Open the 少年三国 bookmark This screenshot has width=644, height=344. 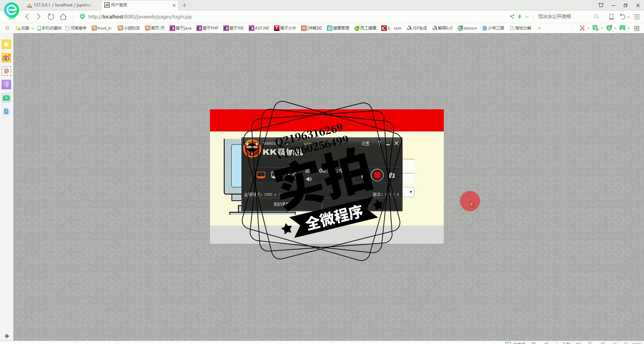click(x=493, y=28)
